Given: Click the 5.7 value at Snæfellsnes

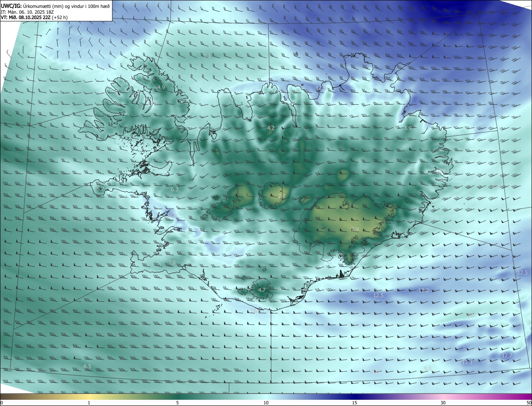Looking at the screenshot, I should (x=100, y=189).
